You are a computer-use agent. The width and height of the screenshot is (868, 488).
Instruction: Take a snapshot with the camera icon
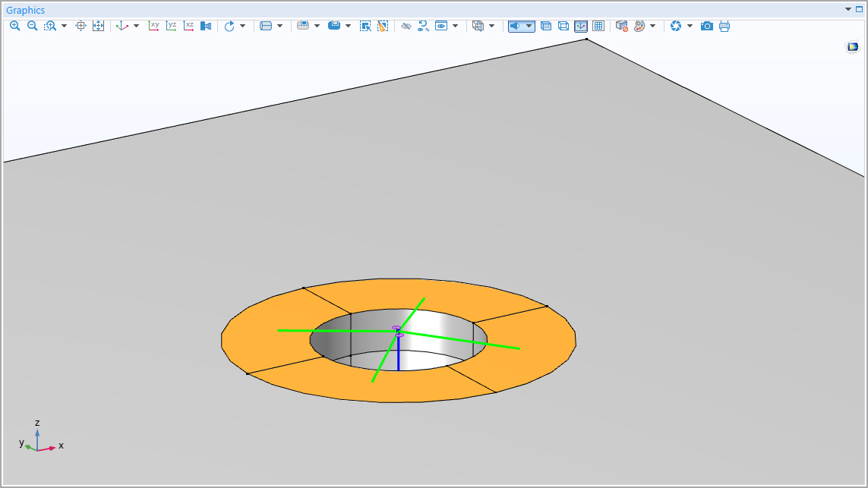click(707, 26)
